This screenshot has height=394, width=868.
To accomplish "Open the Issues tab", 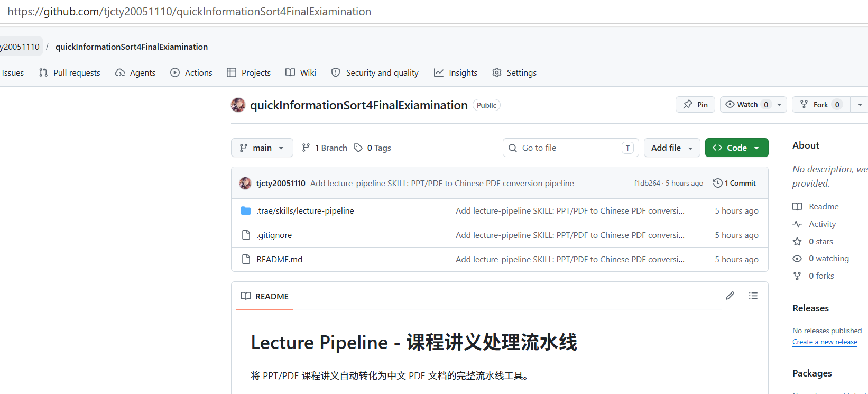I will 13,72.
